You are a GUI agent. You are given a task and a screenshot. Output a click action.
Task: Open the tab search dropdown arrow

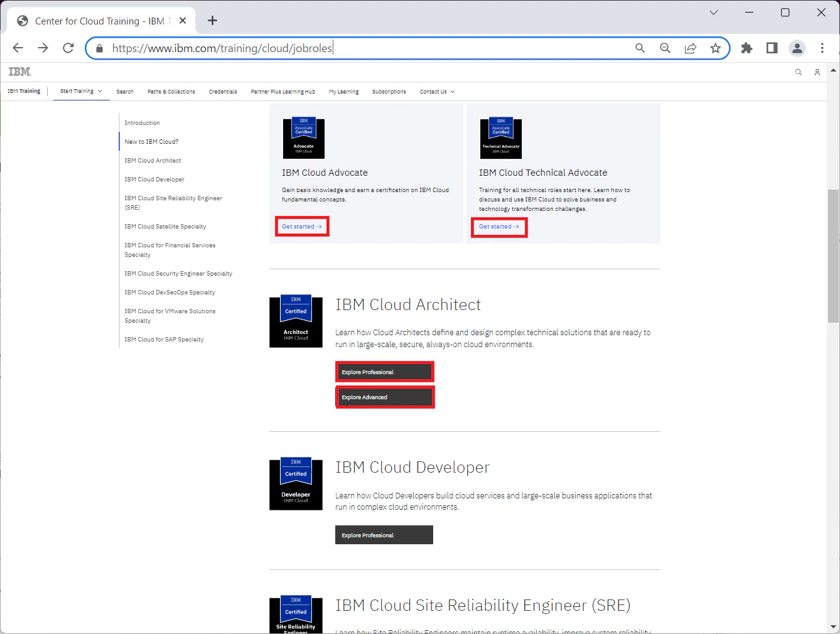pyautogui.click(x=714, y=13)
